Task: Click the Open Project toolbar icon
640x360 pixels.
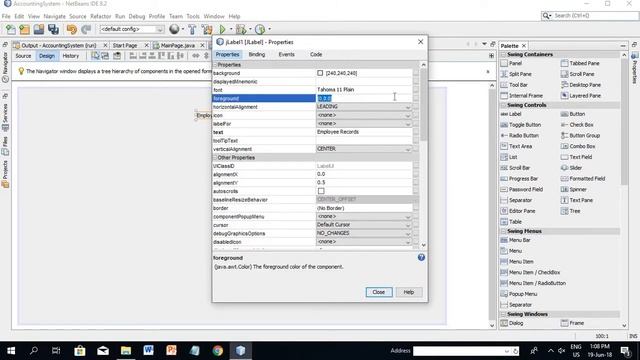Action: coord(39,29)
